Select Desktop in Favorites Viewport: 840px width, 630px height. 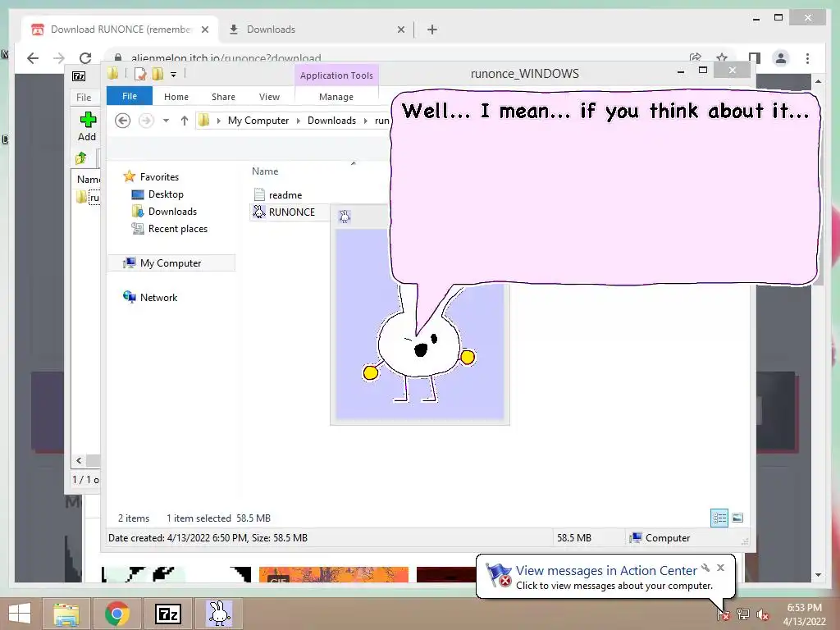(x=166, y=194)
